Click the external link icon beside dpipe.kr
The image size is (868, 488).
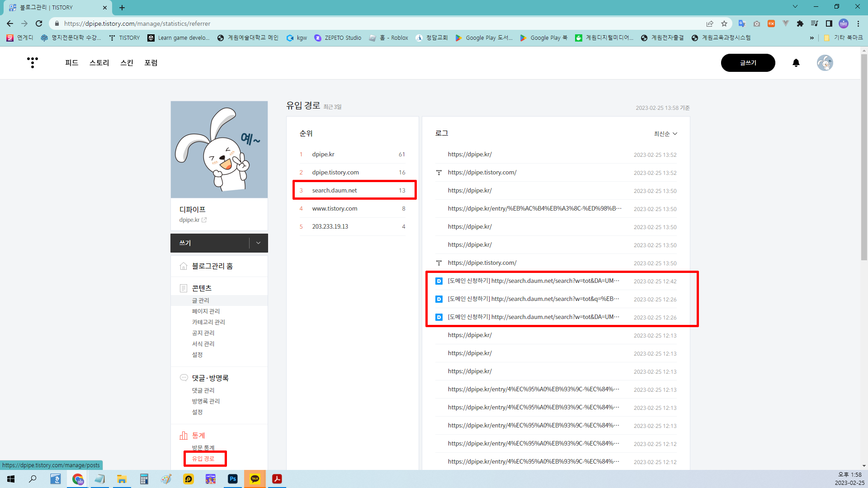pos(204,220)
